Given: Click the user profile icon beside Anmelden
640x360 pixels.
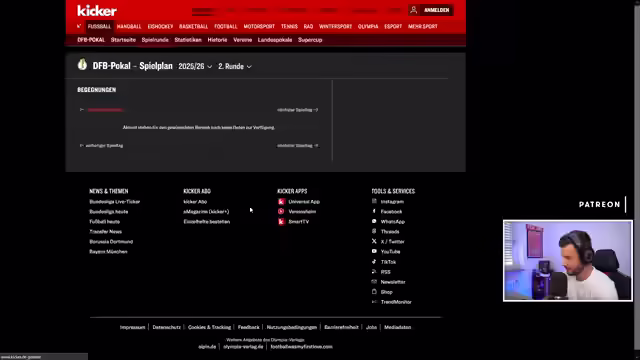Looking at the screenshot, I should (x=413, y=10).
